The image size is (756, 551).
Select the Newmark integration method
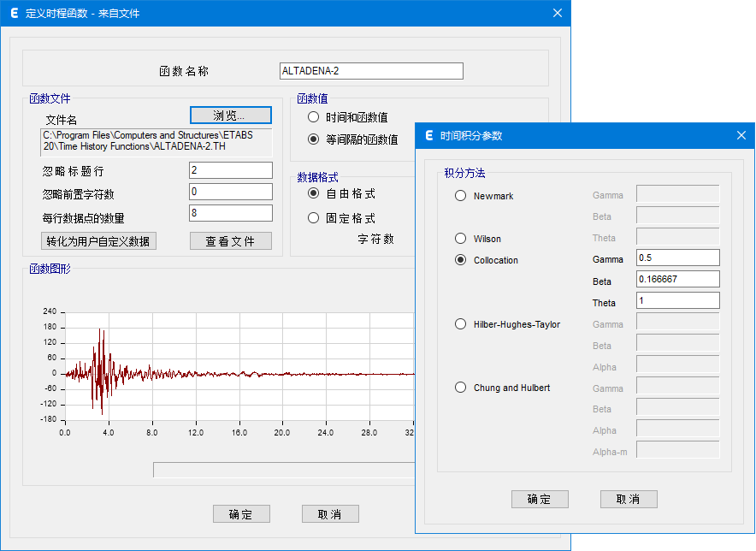click(x=461, y=196)
